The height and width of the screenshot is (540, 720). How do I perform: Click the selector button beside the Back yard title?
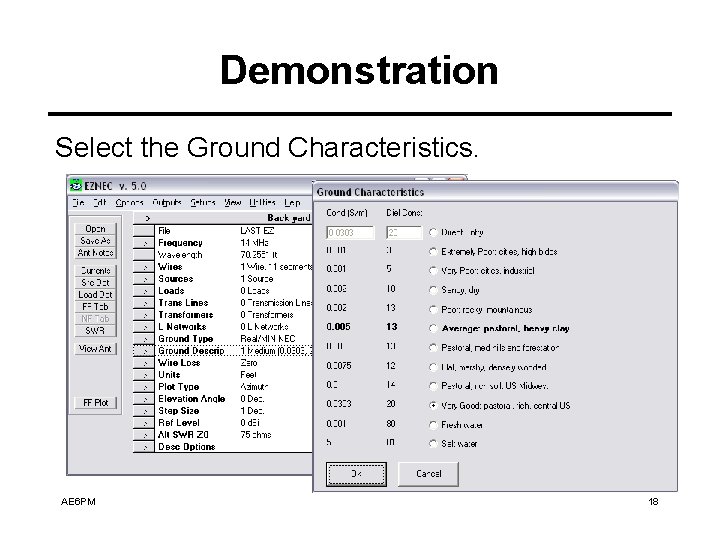pyautogui.click(x=147, y=218)
